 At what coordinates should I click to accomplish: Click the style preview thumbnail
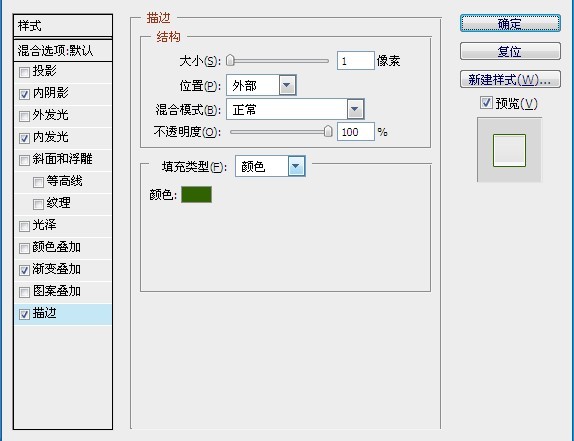509,150
